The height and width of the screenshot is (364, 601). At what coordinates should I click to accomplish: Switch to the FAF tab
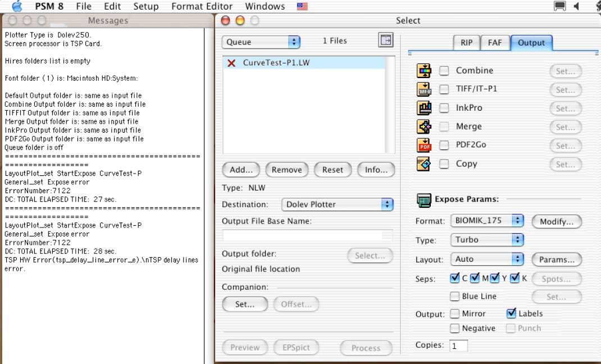(x=495, y=43)
